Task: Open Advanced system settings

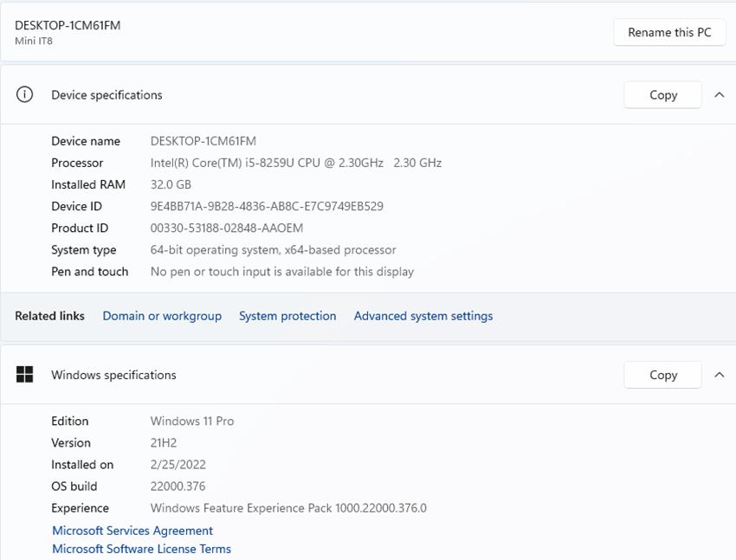Action: [423, 316]
